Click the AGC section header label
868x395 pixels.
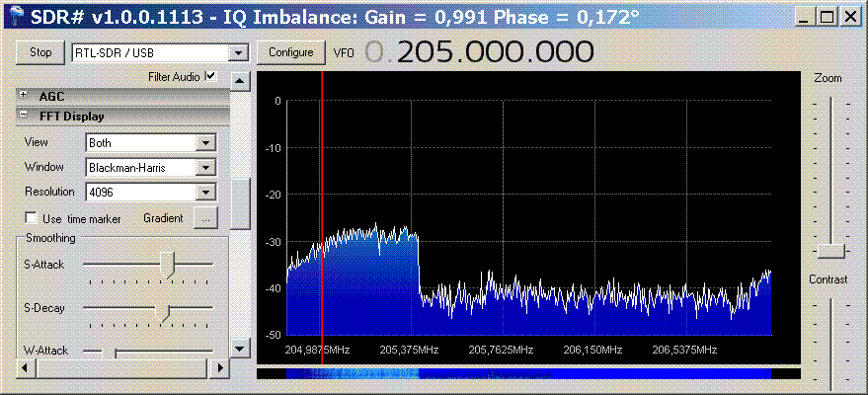tap(51, 96)
